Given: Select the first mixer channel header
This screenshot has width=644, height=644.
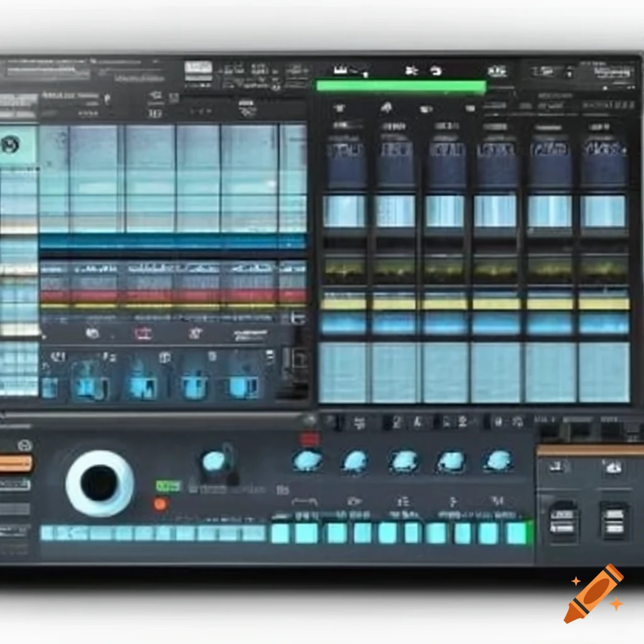Looking at the screenshot, I should click(343, 150).
